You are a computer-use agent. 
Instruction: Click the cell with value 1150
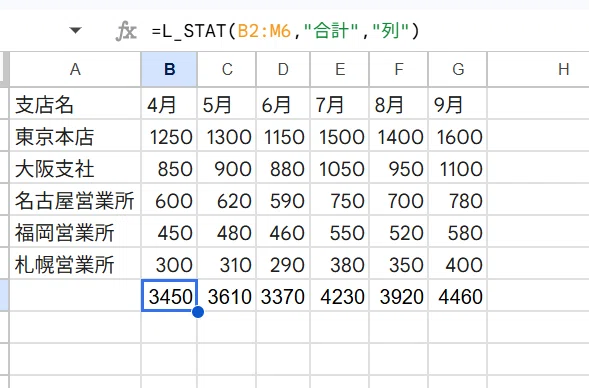click(x=283, y=136)
